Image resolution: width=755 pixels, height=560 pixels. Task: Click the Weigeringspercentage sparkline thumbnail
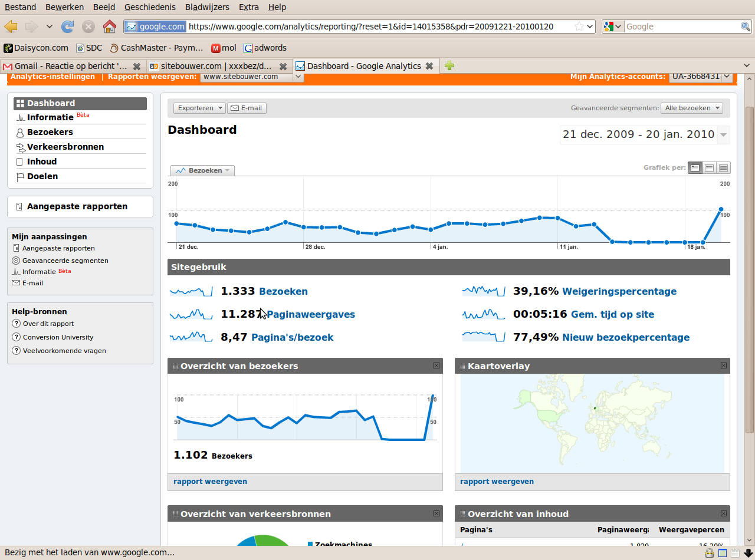pos(484,291)
